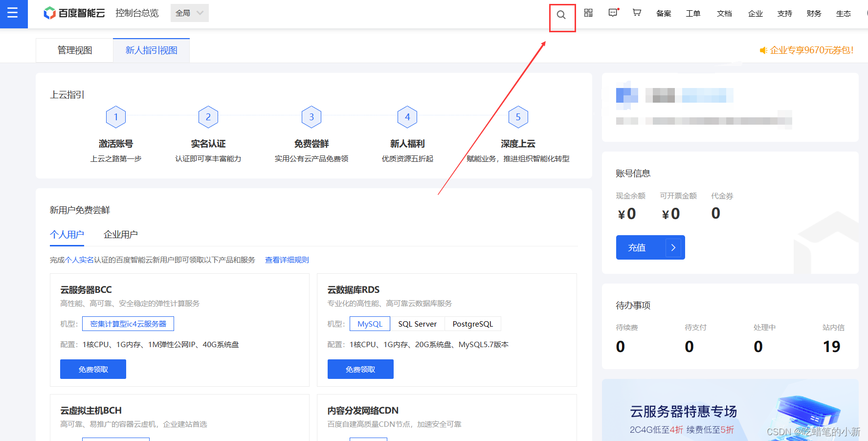The height and width of the screenshot is (441, 868).
Task: Click the arrow on 充值 button
Action: [673, 247]
